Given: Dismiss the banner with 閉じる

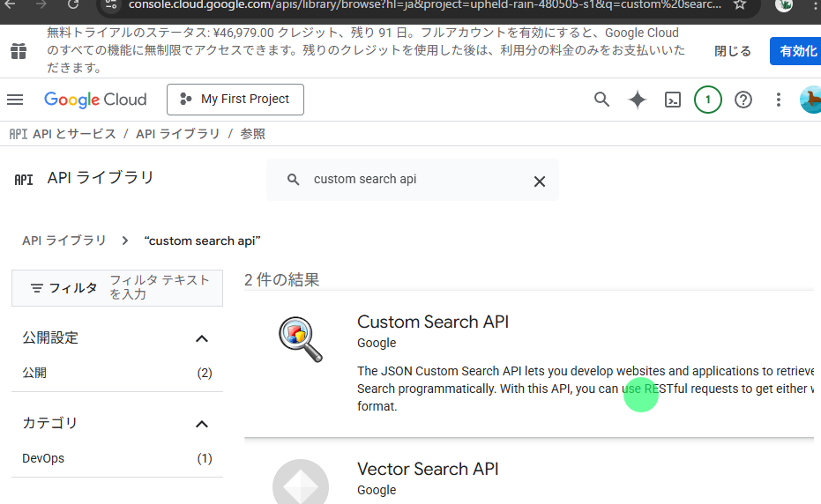Looking at the screenshot, I should click(x=732, y=51).
